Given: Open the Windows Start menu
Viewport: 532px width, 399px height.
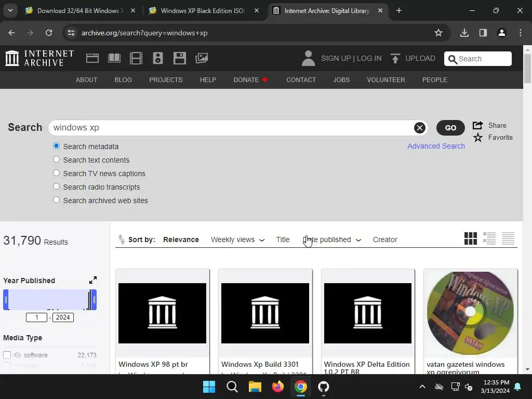Looking at the screenshot, I should (x=209, y=387).
